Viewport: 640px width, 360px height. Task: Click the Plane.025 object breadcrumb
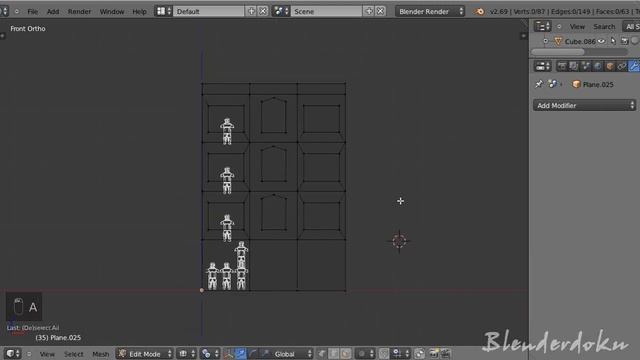point(593,84)
